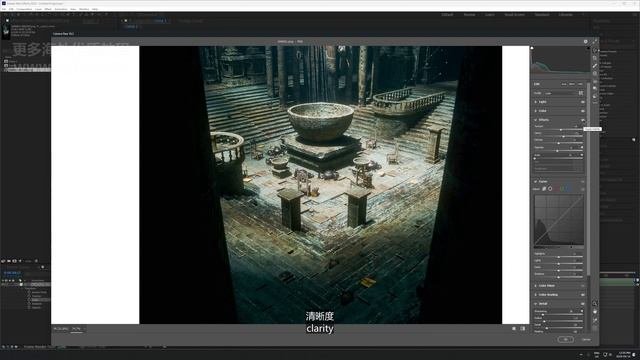Hide the Curve panel edits with eye icon

pos(582,182)
